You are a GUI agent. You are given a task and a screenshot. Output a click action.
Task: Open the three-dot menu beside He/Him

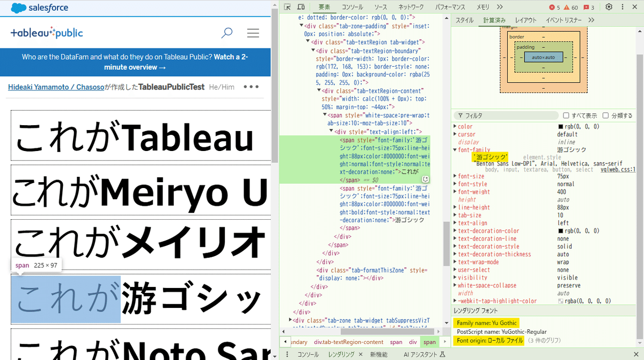[x=251, y=87]
